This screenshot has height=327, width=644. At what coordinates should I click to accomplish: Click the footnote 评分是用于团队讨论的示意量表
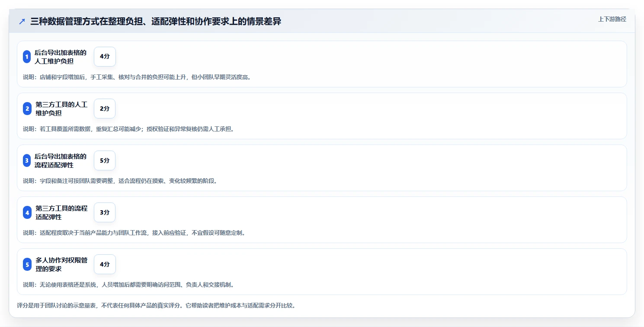[x=156, y=305]
